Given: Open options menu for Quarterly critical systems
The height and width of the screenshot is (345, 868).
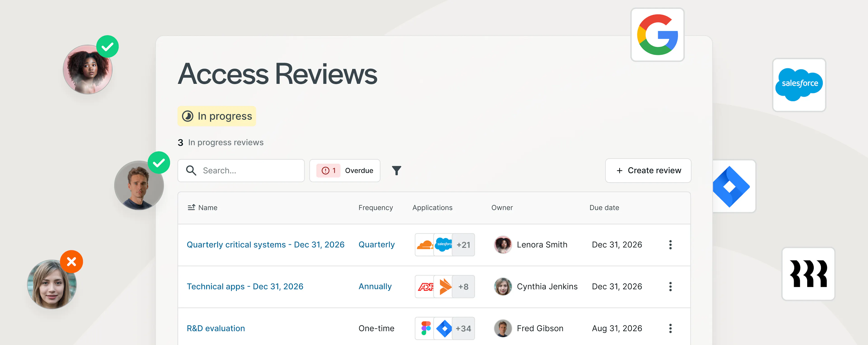Looking at the screenshot, I should coord(670,245).
